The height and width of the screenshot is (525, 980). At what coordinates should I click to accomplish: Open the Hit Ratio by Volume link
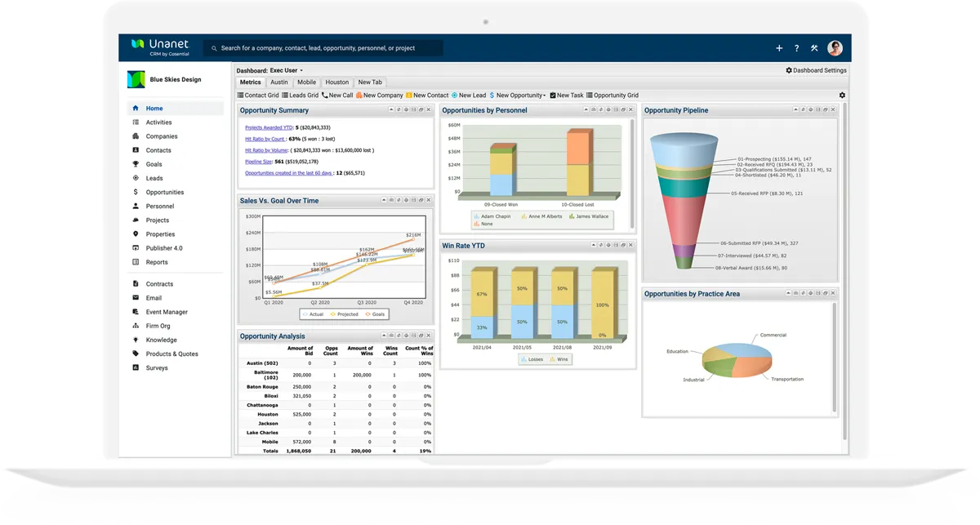[266, 150]
